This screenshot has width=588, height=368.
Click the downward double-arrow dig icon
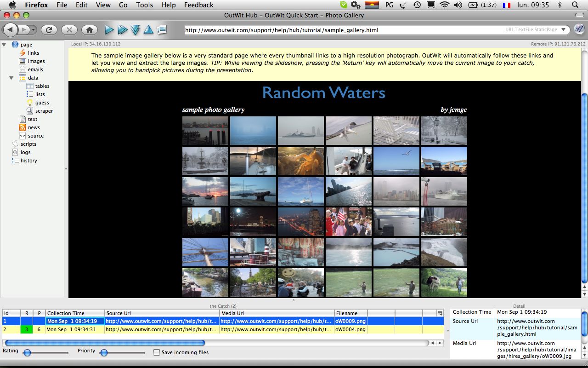pyautogui.click(x=135, y=30)
